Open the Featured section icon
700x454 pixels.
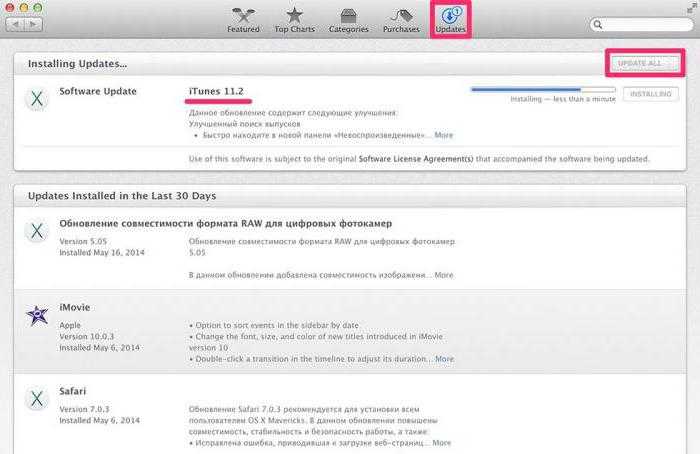(x=243, y=16)
